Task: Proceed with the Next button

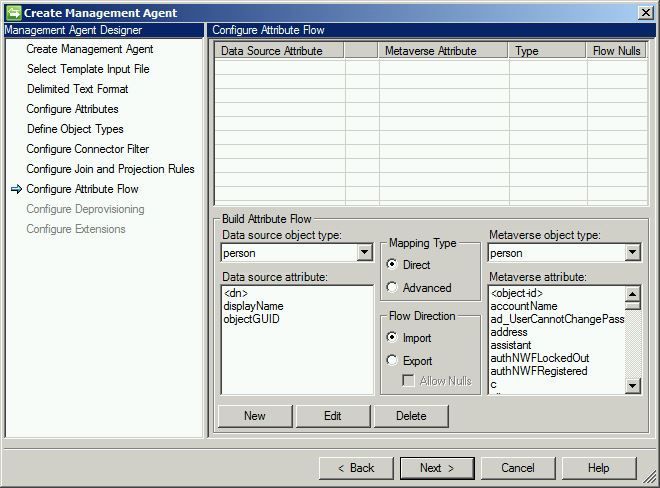Action: tap(437, 468)
